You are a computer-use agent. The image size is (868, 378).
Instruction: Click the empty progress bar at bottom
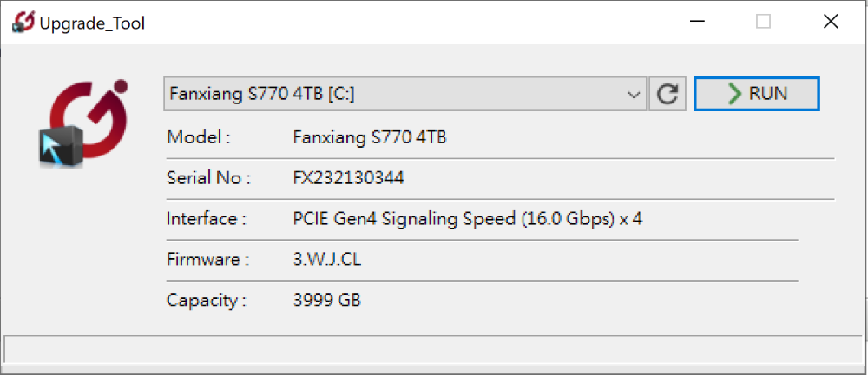(x=433, y=349)
